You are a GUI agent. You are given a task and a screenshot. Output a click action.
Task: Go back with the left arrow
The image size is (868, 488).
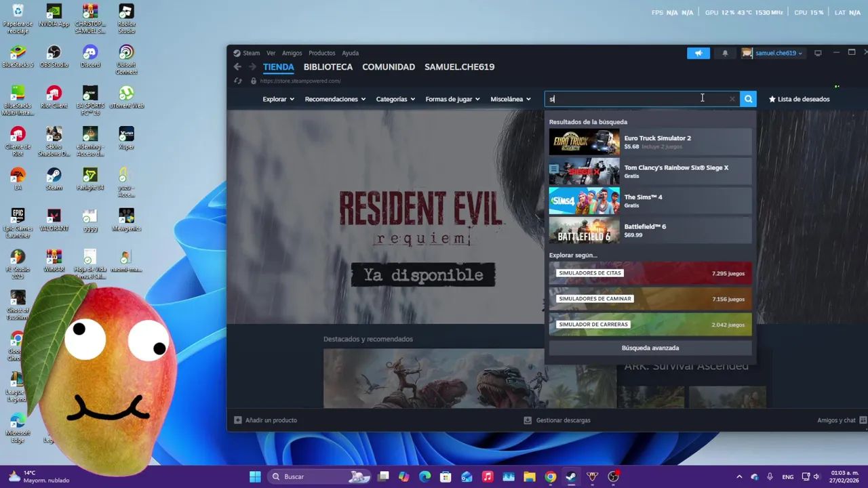coord(237,66)
